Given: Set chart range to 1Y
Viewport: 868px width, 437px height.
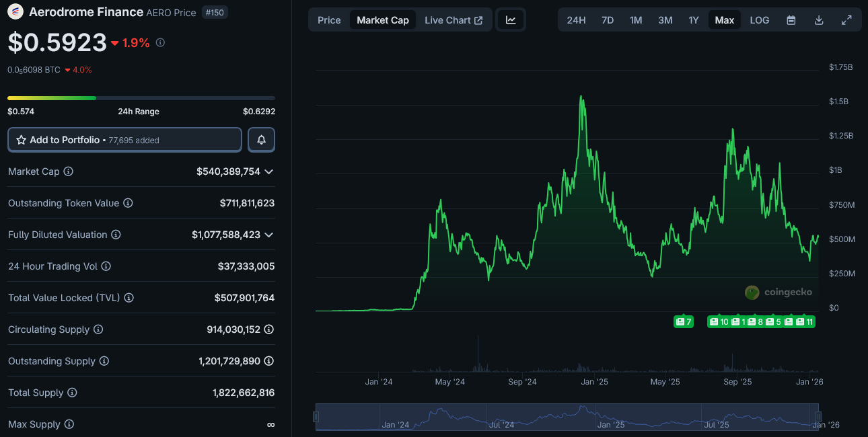Looking at the screenshot, I should tap(694, 20).
